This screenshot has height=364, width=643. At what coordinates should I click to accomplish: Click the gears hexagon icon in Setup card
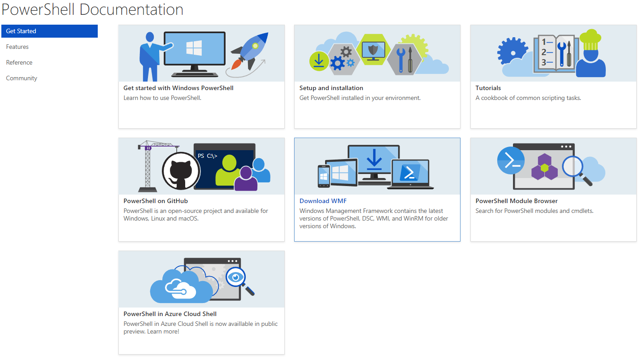coord(343,60)
